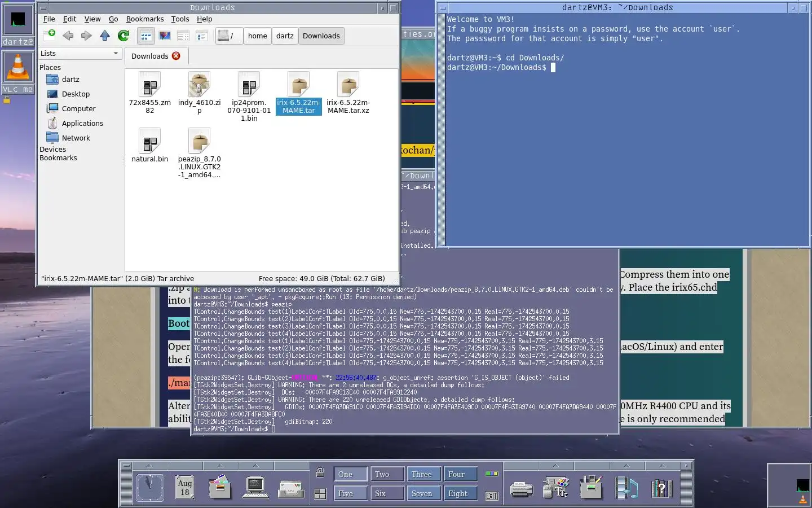
Task: Switch to workspace One
Action: pyautogui.click(x=350, y=474)
